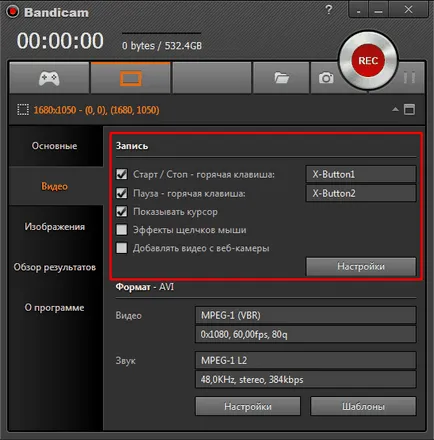Select the screen recording rectangle mode
Screen dimensions: 434x440
[131, 78]
